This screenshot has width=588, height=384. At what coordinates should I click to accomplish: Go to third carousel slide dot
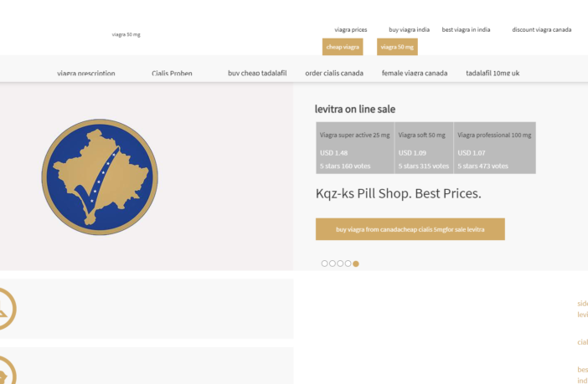pos(340,264)
